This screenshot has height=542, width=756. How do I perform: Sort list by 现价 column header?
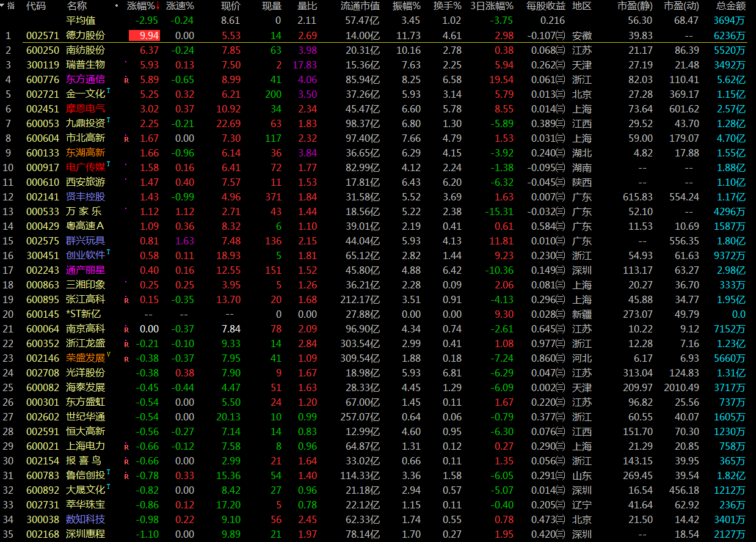click(230, 6)
